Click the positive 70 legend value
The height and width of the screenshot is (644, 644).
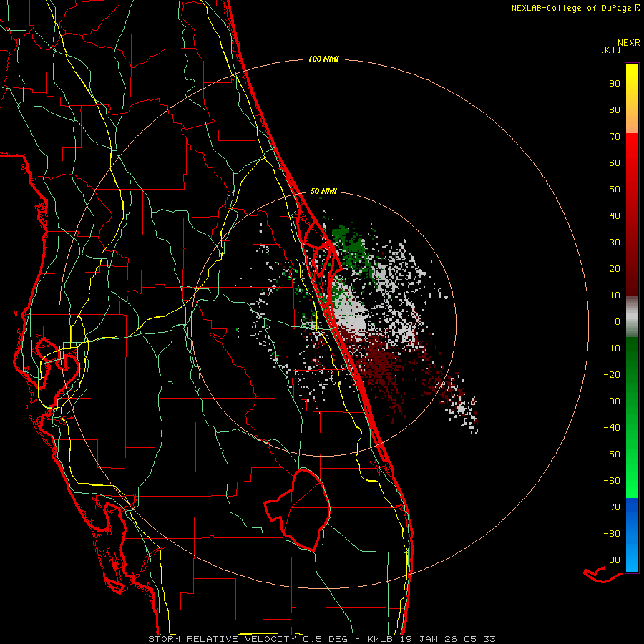coord(615,137)
